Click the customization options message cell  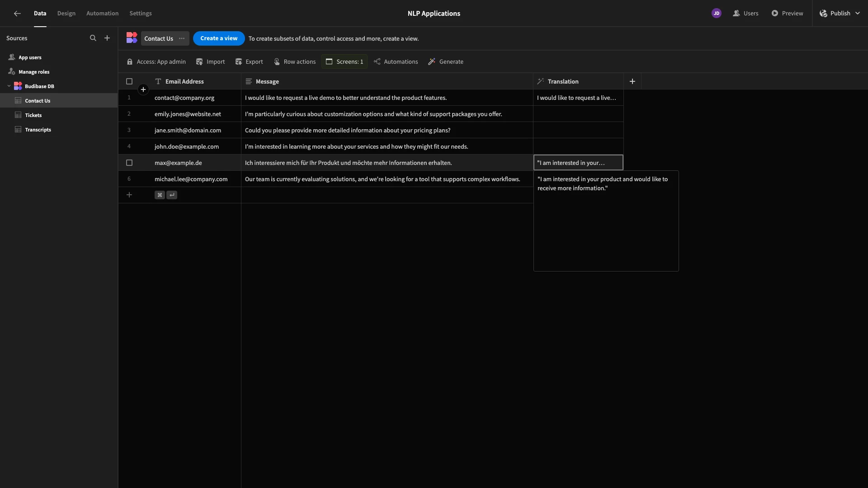(387, 114)
